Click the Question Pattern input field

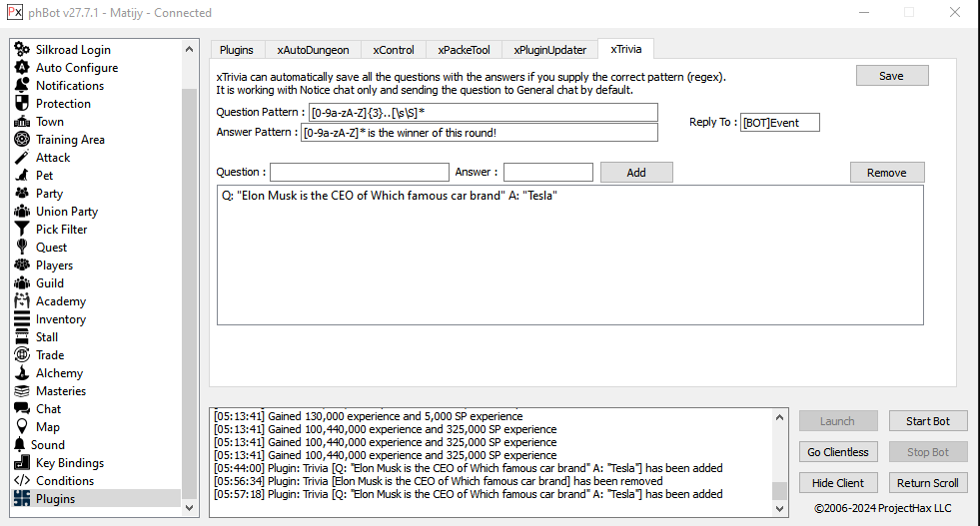point(483,113)
